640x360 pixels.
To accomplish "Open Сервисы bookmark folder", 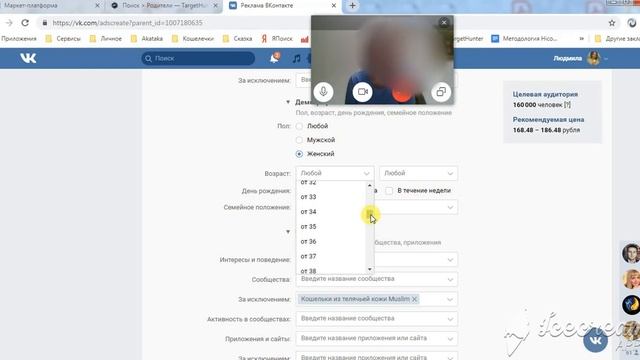I will point(63,39).
